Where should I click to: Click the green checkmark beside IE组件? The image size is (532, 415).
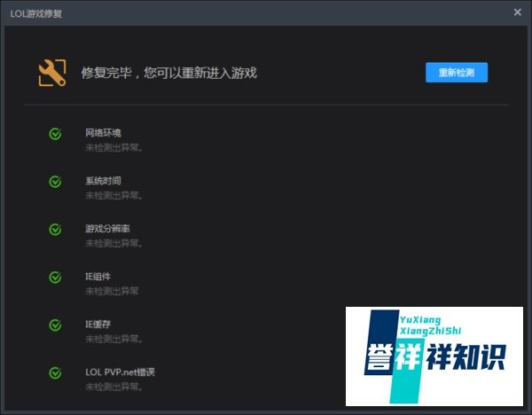tap(55, 278)
